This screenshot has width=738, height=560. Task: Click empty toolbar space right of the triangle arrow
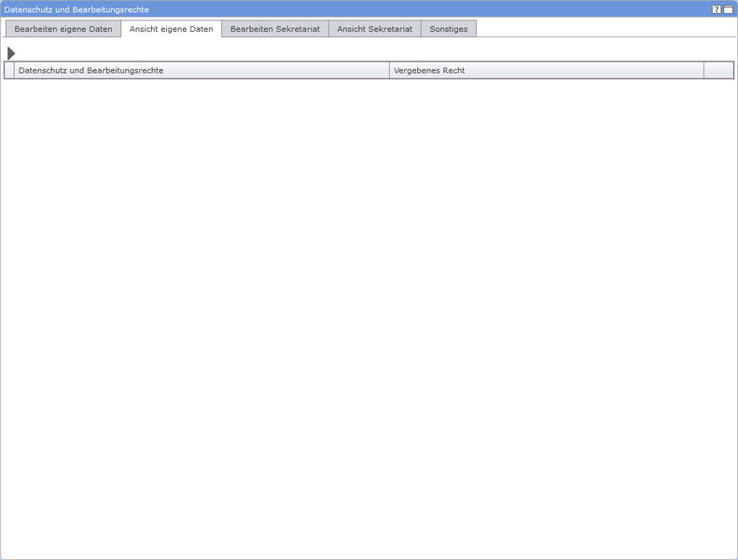[x=373, y=53]
